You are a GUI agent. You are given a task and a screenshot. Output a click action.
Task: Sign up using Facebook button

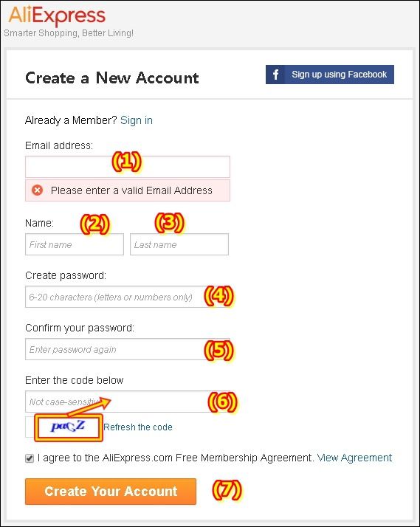click(330, 75)
